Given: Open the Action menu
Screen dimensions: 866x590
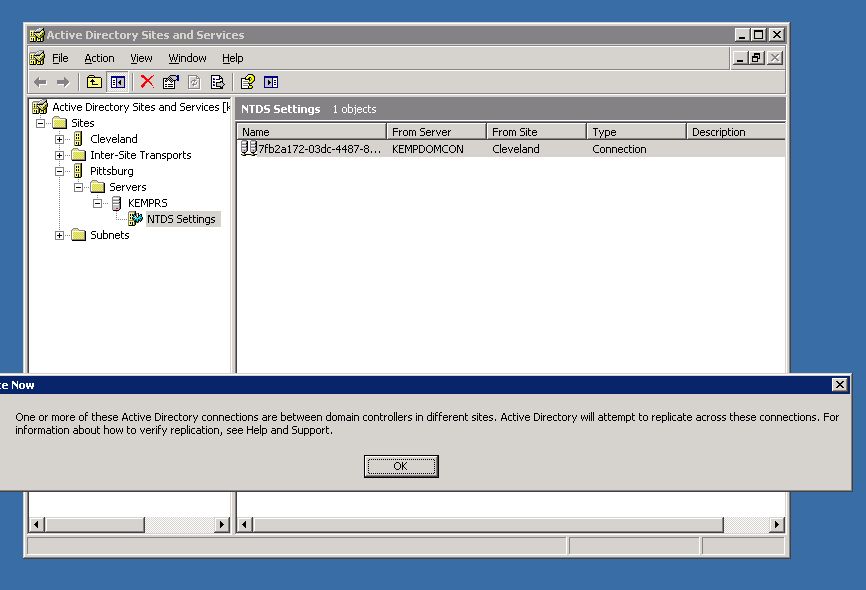Looking at the screenshot, I should click(x=99, y=58).
